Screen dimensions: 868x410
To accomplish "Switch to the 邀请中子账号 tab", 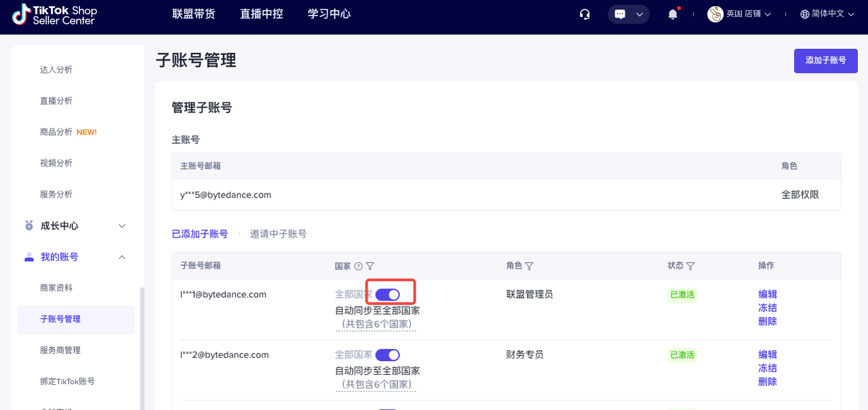I will coord(278,234).
